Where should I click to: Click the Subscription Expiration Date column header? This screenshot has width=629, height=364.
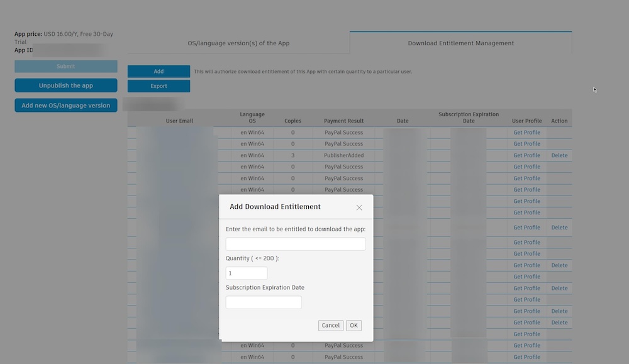(468, 117)
